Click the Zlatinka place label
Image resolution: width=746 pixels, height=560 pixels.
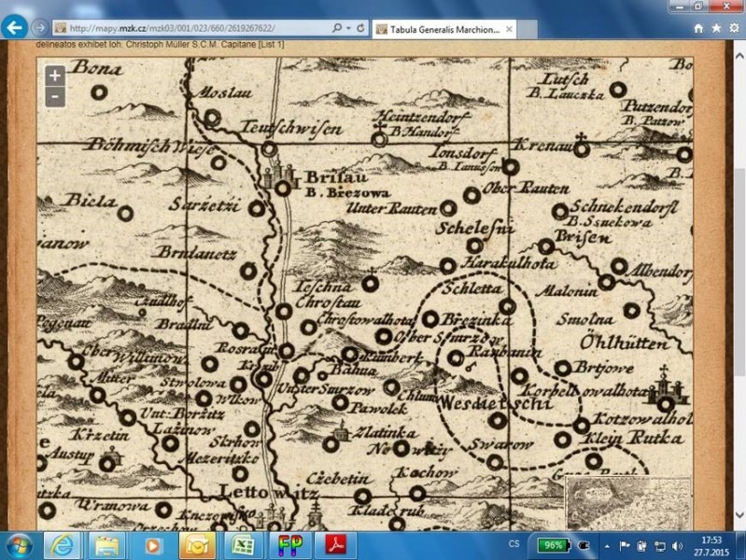386,433
